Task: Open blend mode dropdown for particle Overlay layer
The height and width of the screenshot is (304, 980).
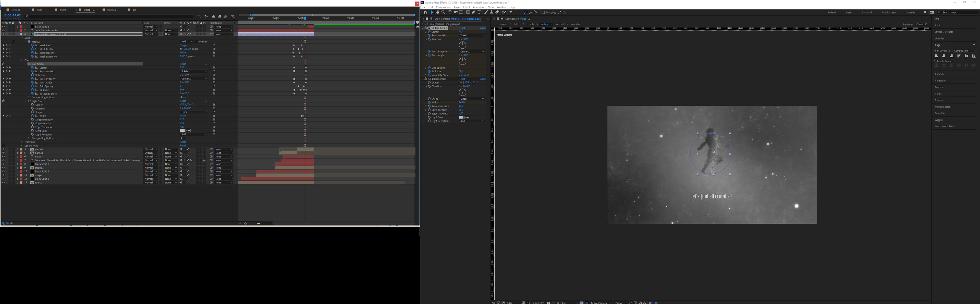Action: (x=151, y=153)
